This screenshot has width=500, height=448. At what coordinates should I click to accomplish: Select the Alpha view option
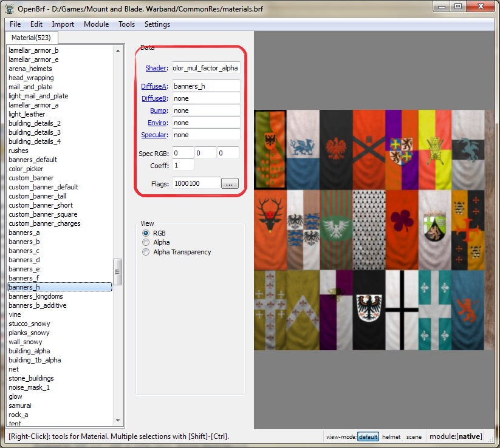click(146, 242)
